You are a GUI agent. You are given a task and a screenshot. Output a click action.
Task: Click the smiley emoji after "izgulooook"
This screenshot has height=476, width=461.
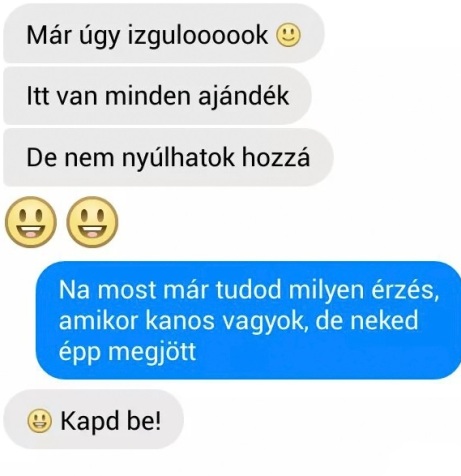[288, 35]
